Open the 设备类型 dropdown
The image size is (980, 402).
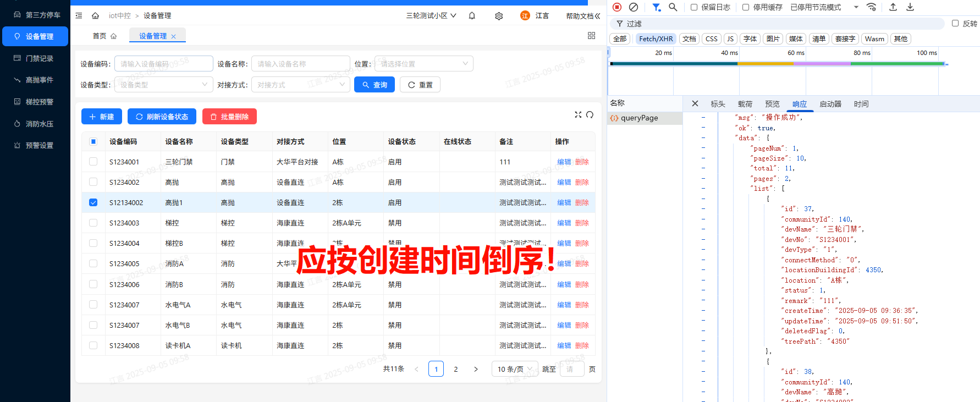tap(163, 85)
